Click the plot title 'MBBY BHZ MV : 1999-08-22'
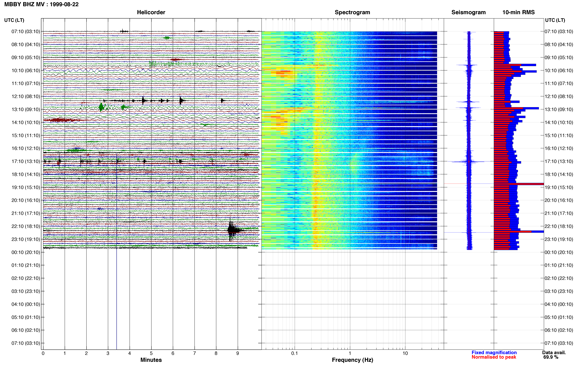This screenshot has width=588, height=368. (x=41, y=4)
